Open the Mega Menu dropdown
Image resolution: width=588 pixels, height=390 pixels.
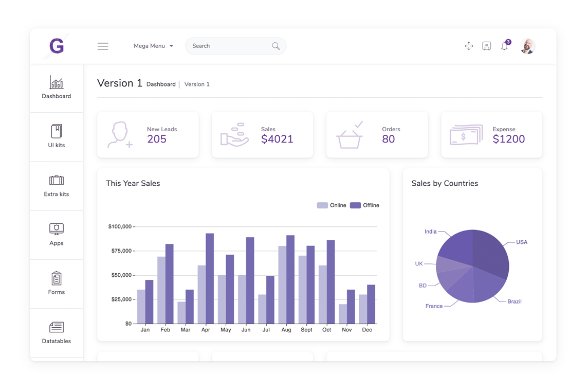coord(153,46)
